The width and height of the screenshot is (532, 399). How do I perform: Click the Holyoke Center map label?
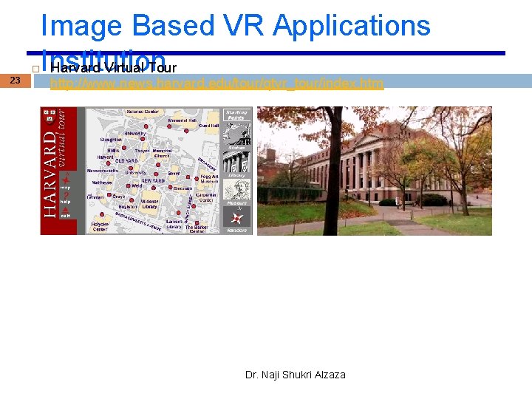(x=100, y=227)
